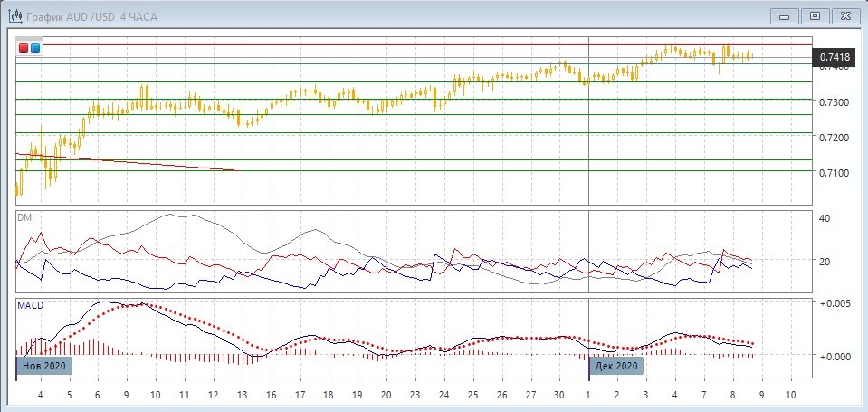Screen dimensions: 868x412
Task: Click the red square icon in chart corner
Action: (x=24, y=47)
